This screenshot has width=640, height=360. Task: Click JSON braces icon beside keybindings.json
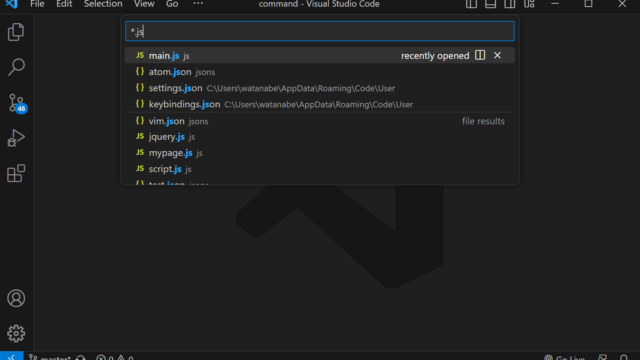(140, 104)
